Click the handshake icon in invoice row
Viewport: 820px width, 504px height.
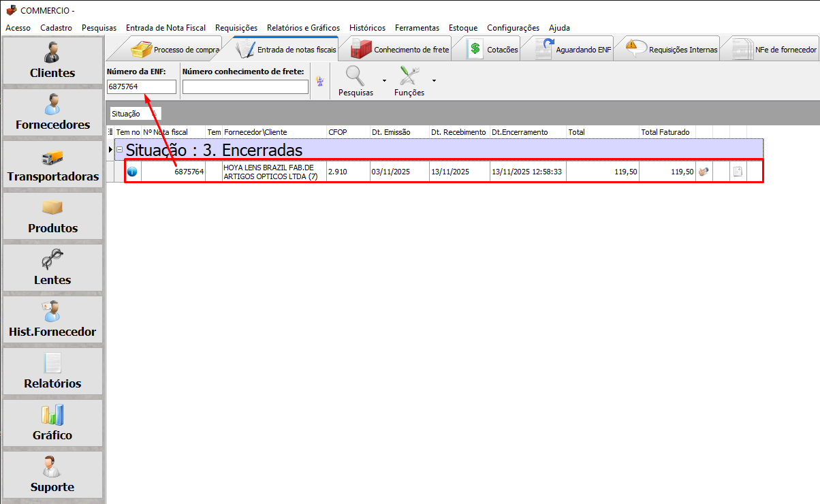(x=704, y=172)
